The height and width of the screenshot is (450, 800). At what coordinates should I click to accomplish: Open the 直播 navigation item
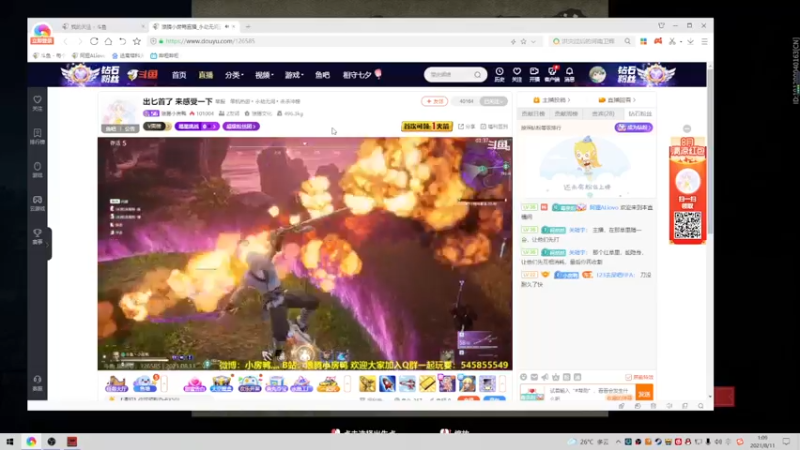[x=206, y=75]
